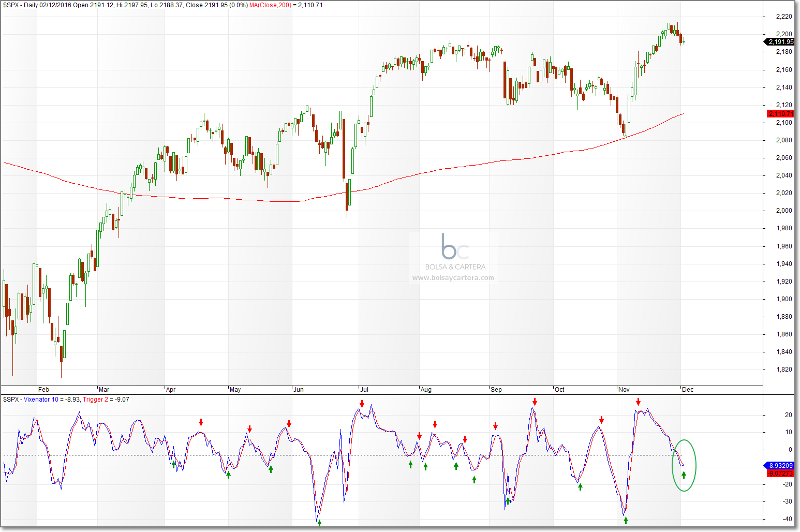The width and height of the screenshot is (800, 532).
Task: Click the 1,880 price axis label
Action: coord(784,317)
